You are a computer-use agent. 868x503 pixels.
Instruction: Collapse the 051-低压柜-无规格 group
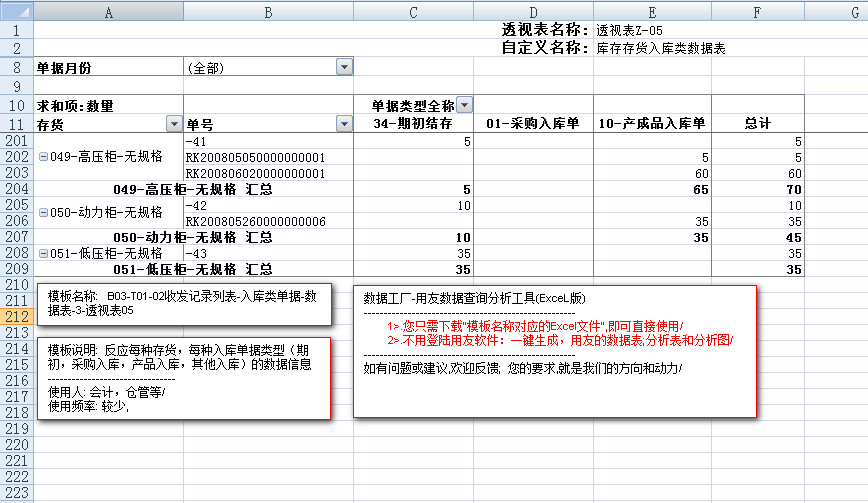pyautogui.click(x=42, y=254)
